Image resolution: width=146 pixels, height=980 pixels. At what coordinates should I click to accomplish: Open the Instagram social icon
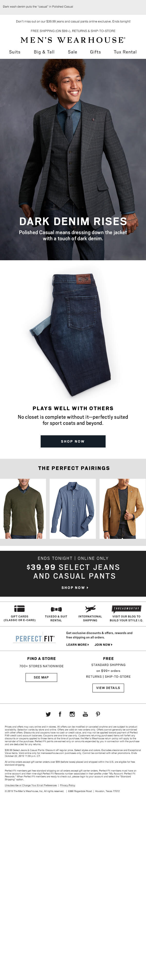click(x=72, y=714)
